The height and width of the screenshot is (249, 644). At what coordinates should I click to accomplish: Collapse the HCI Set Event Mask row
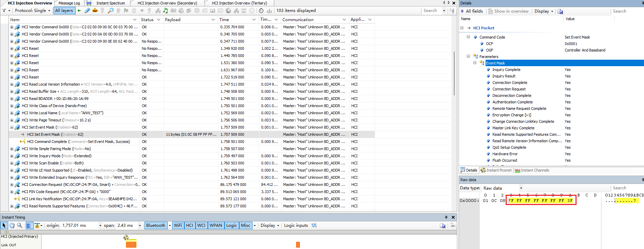pyautogui.click(x=12, y=127)
